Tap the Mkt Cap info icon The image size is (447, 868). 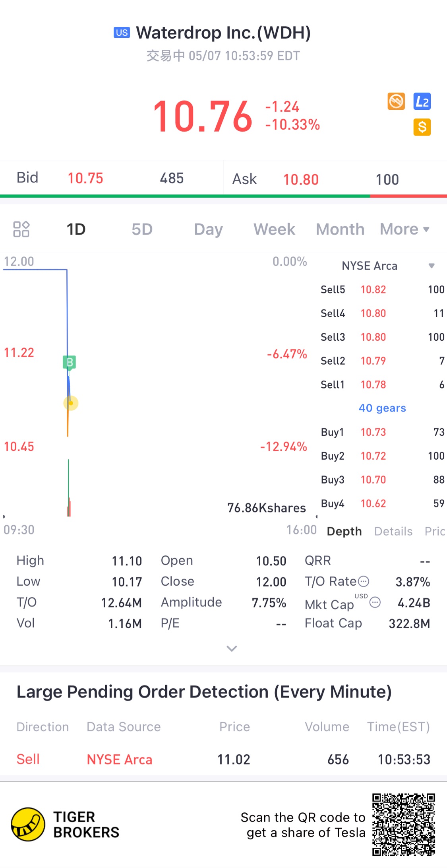pyautogui.click(x=375, y=603)
